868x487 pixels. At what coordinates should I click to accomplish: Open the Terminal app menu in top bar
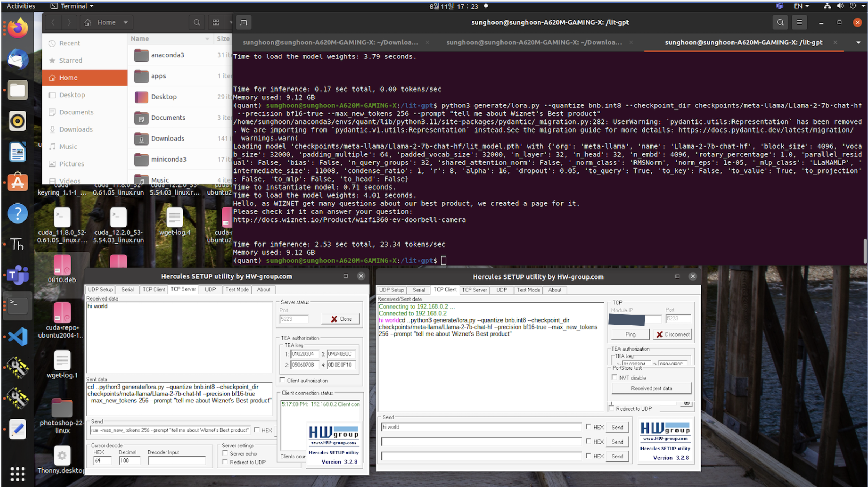click(72, 6)
